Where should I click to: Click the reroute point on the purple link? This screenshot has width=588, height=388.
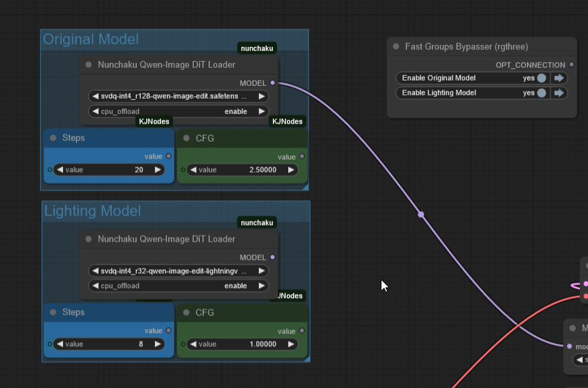(x=421, y=214)
